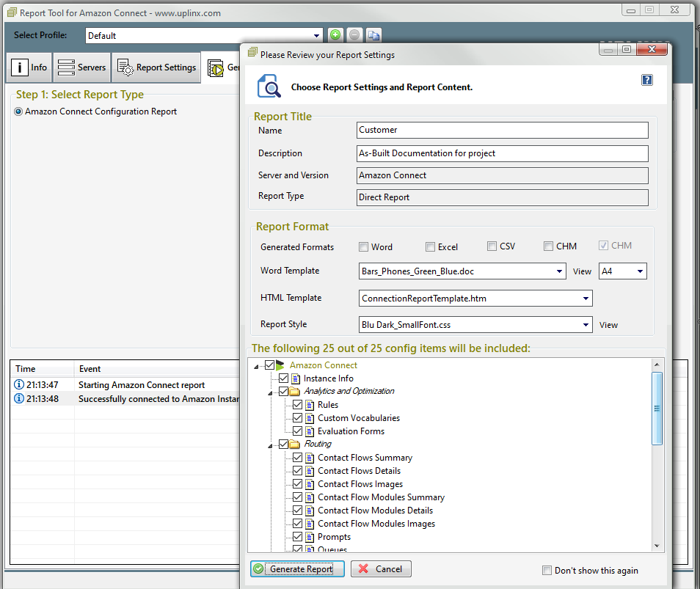The image size is (700, 589).
Task: Click the Contact Flow Modules Details document icon
Action: pyautogui.click(x=310, y=511)
